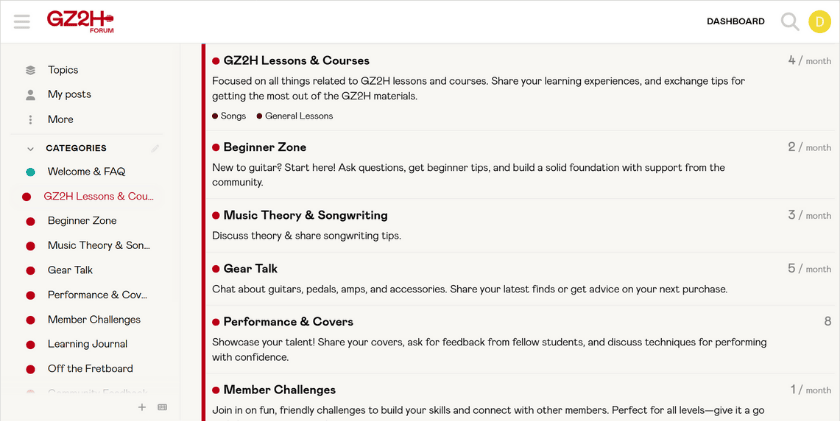The height and width of the screenshot is (421, 840).
Task: Open the search magnifier icon
Action: 790,21
